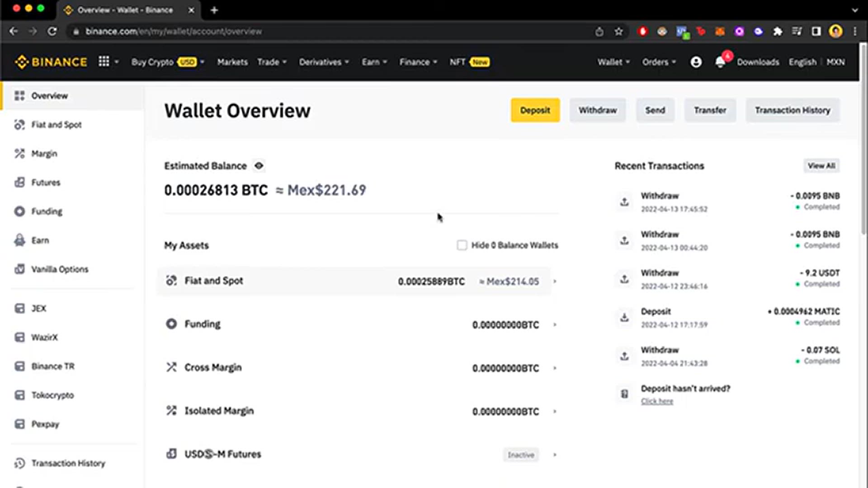Open the grid apps menu icon
This screenshot has height=488, width=868.
click(104, 61)
